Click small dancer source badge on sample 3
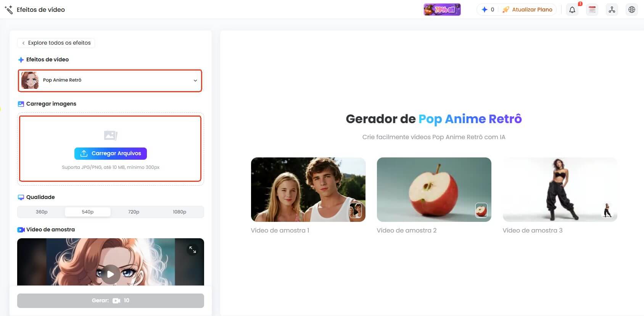644x316 pixels. [607, 210]
